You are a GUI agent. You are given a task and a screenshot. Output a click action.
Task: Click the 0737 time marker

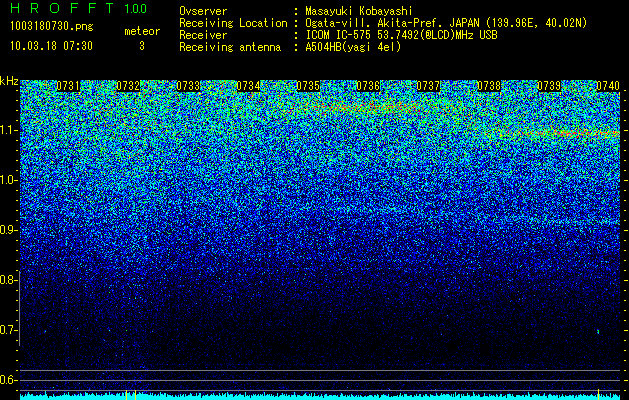pyautogui.click(x=428, y=86)
